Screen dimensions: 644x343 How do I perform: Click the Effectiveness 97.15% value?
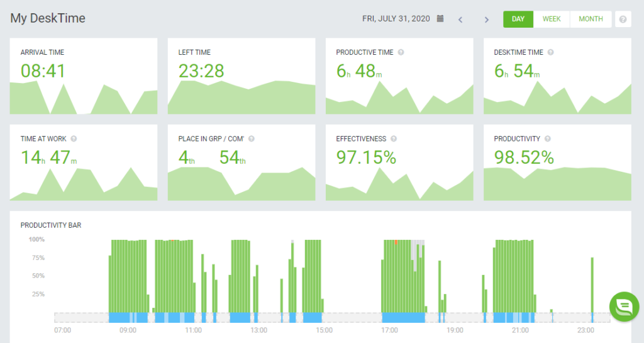pos(366,157)
